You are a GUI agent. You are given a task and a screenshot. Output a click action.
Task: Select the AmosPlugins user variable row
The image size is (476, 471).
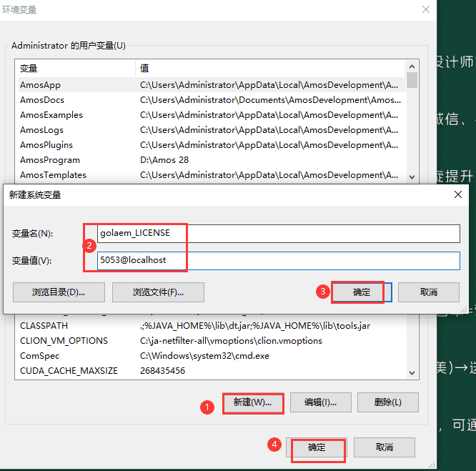click(212, 145)
